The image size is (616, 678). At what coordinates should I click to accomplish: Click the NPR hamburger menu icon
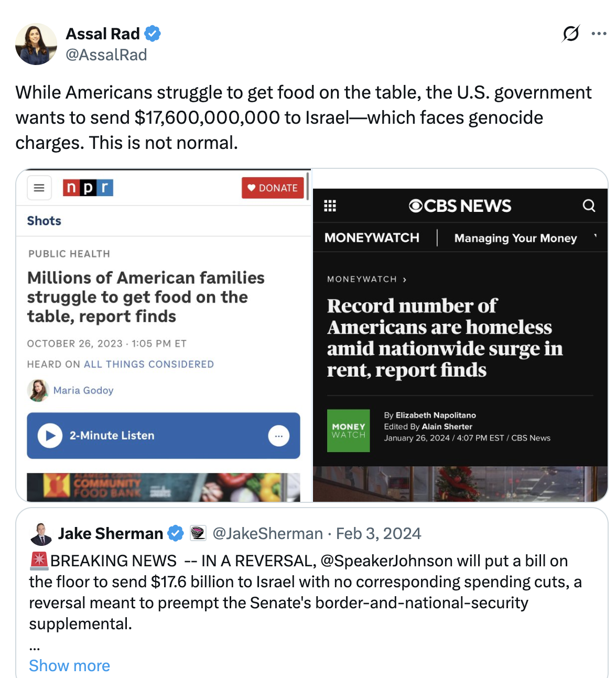pyautogui.click(x=39, y=188)
